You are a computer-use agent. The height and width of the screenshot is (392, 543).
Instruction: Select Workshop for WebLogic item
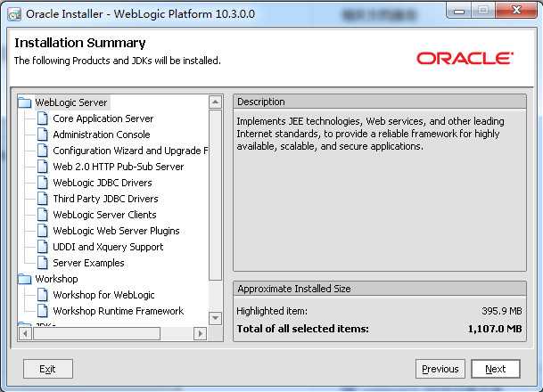pyautogui.click(x=104, y=295)
